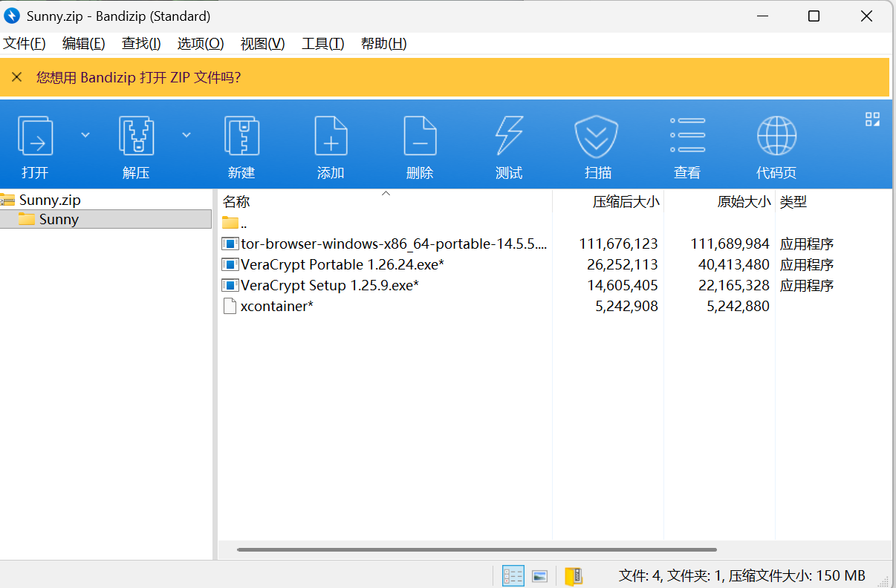
Task: Click the tor-browser exe file icon
Action: coord(230,244)
